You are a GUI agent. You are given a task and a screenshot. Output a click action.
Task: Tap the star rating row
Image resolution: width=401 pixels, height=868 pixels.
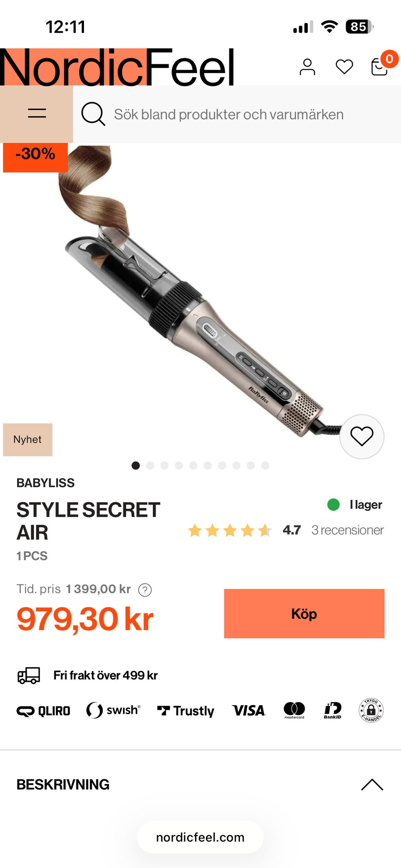(x=230, y=530)
